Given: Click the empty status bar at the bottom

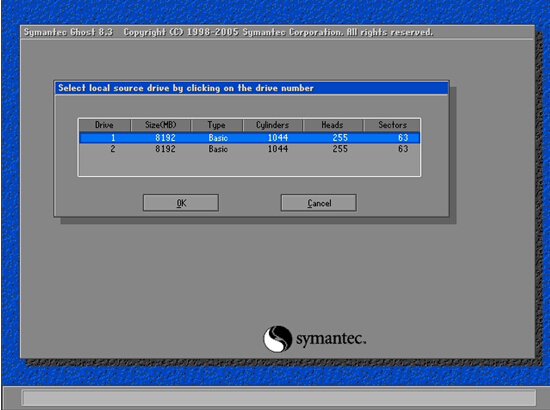Looking at the screenshot, I should pyautogui.click(x=279, y=398).
